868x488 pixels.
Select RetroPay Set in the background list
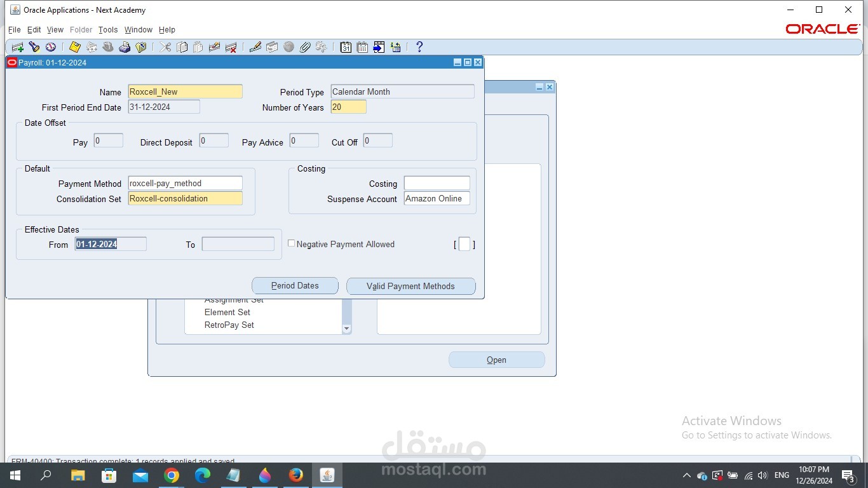point(229,325)
